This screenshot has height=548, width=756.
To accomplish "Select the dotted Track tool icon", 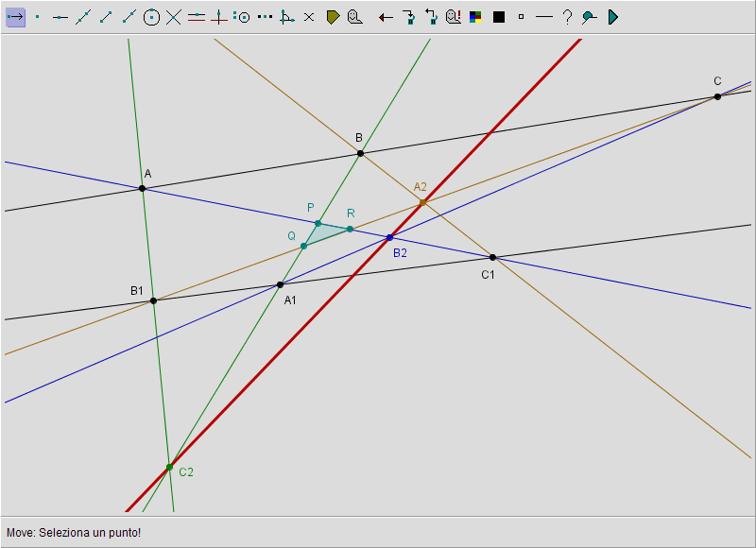I will 265,17.
